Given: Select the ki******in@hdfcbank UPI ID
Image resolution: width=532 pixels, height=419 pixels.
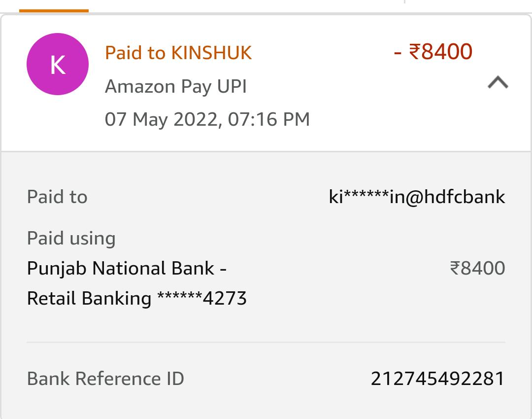Looking at the screenshot, I should coord(417,197).
